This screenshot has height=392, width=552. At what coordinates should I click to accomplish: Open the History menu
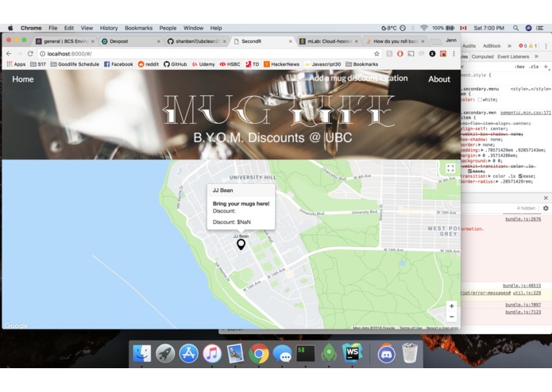(x=109, y=28)
